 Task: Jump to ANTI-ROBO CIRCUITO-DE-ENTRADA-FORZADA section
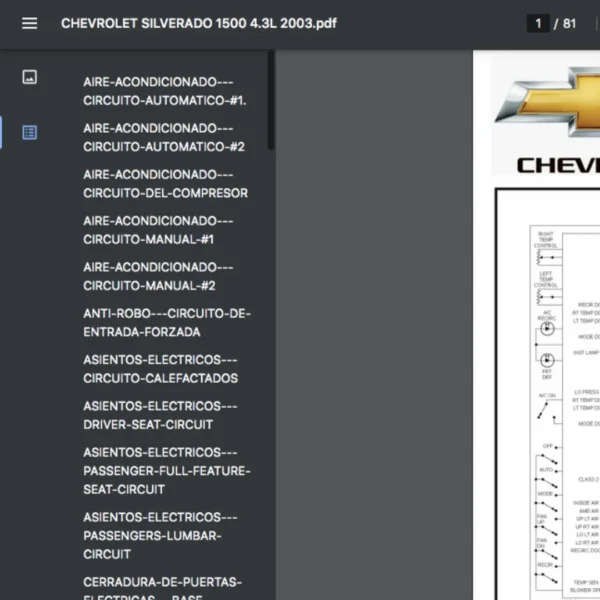point(167,323)
